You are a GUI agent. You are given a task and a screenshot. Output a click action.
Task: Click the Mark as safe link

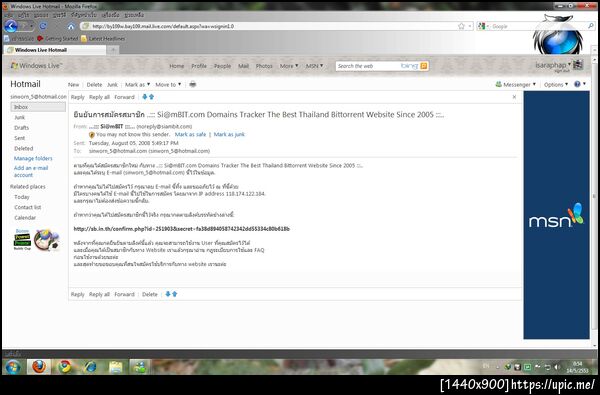(x=190, y=134)
